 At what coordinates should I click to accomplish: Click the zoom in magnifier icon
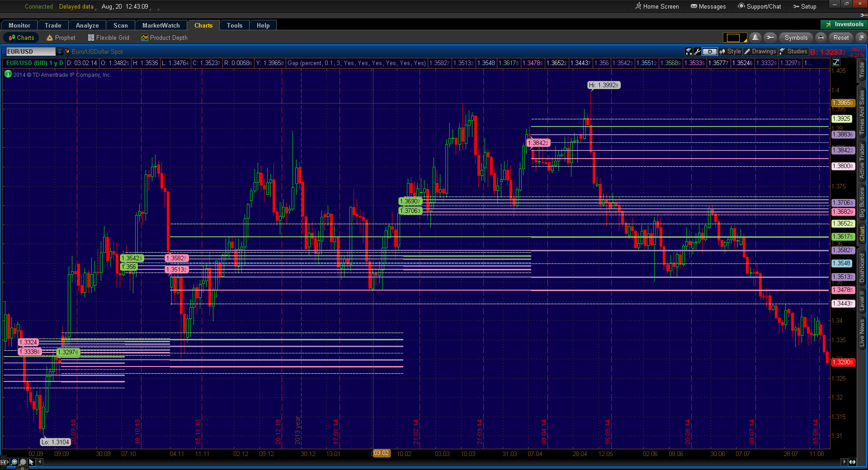(x=14, y=462)
